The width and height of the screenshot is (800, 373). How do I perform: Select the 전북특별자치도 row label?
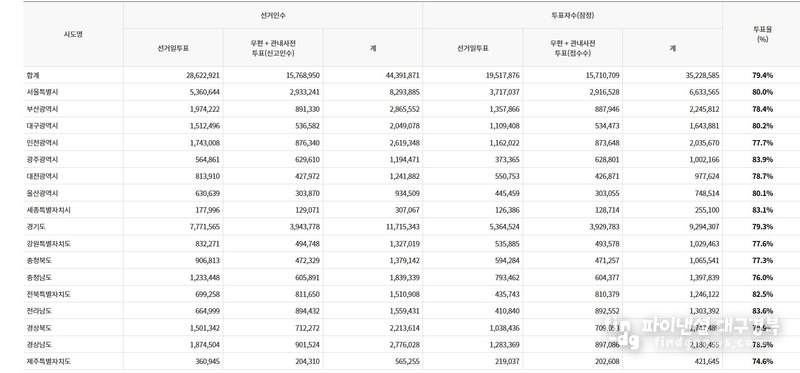[x=48, y=294]
